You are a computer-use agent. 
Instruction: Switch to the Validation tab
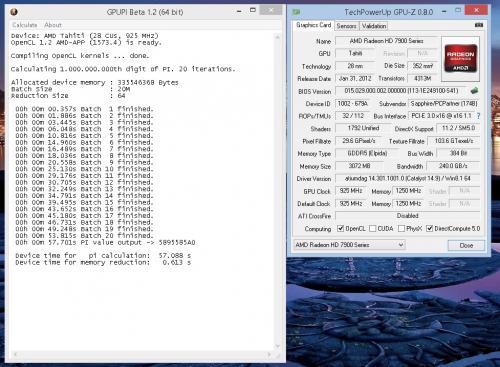(374, 26)
